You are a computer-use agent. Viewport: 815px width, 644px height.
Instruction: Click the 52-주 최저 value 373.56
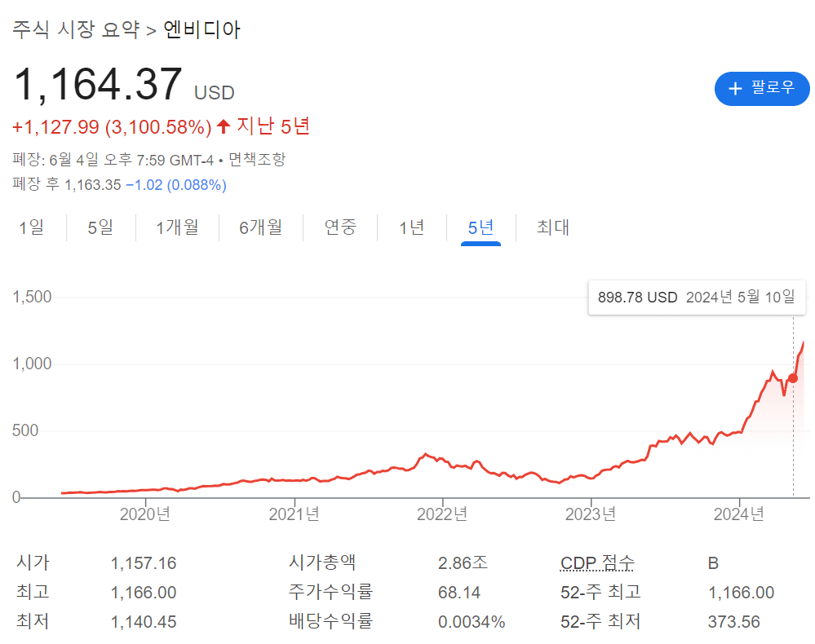pos(734,622)
